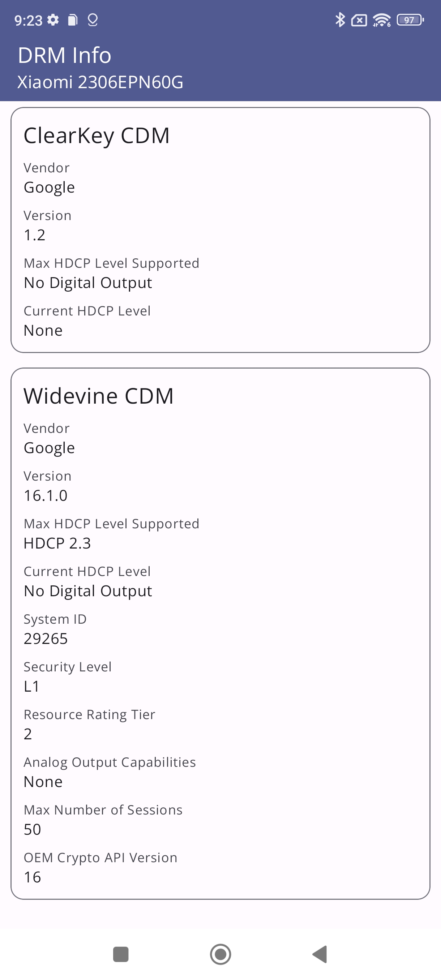Screen dimensions: 441x980
Task: Open recent apps with the square button
Action: (x=121, y=954)
